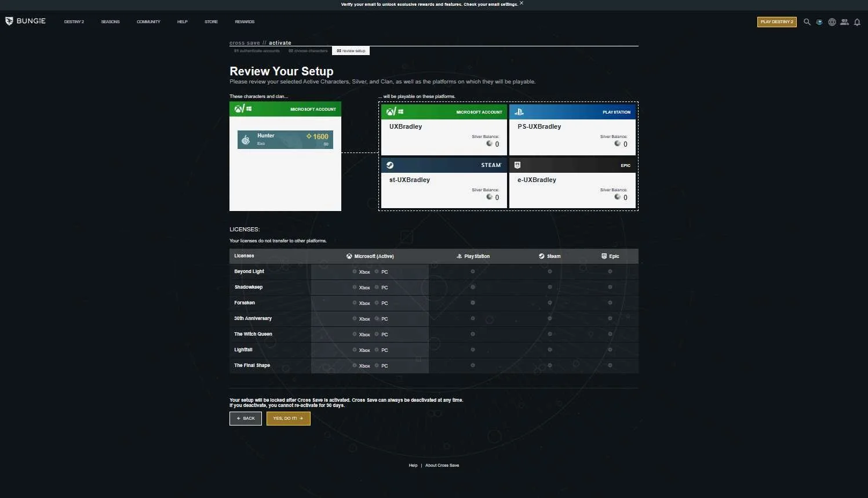Click Beyond Light PC license indicator dot
The image size is (868, 498).
[377, 271]
